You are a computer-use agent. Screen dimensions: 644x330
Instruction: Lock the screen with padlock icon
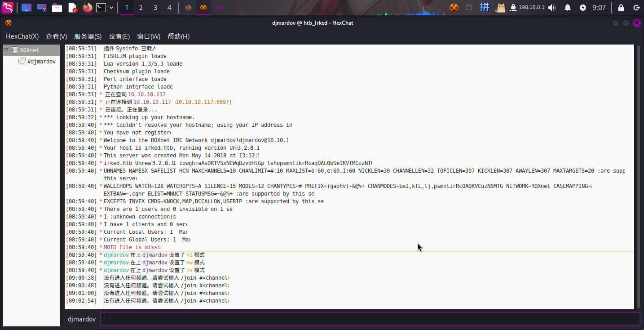click(x=621, y=8)
